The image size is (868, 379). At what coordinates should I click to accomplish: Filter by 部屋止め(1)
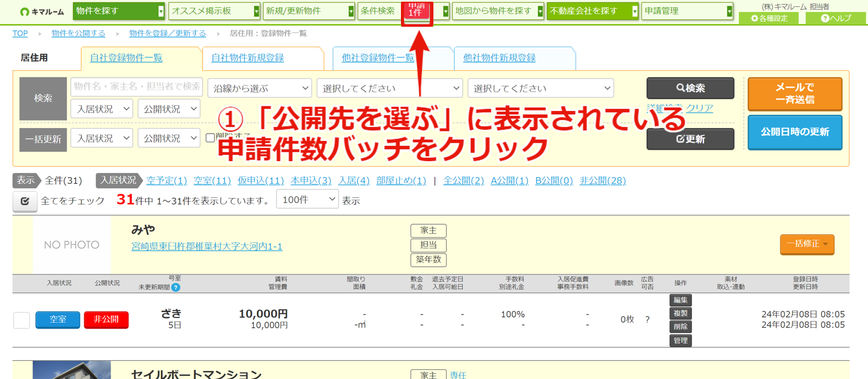coord(401,180)
